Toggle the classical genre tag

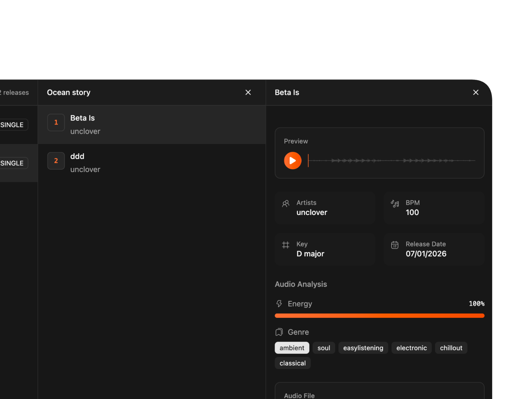coord(292,363)
